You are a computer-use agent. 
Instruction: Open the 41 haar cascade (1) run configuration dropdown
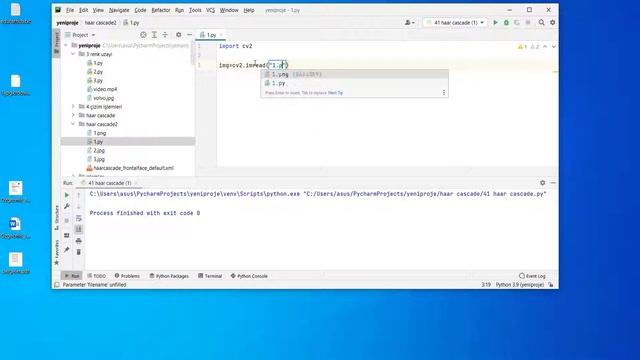[456, 23]
